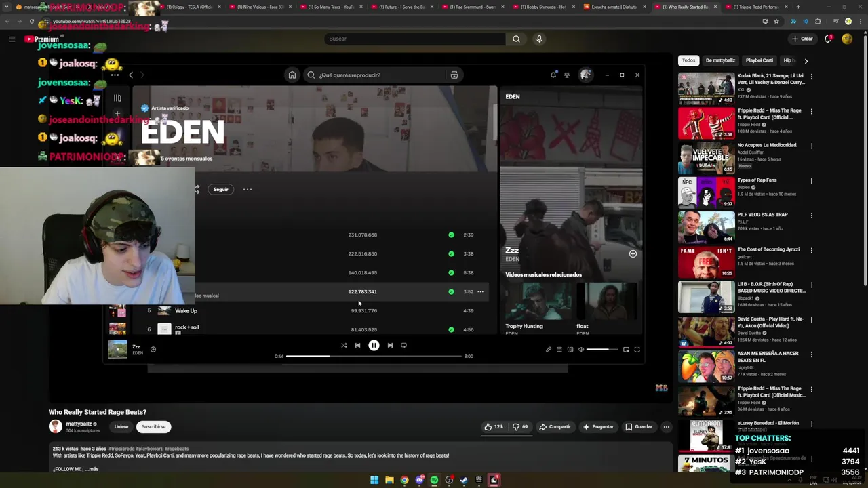Expand the Spotify library sidebar
868x488 pixels.
point(117,98)
